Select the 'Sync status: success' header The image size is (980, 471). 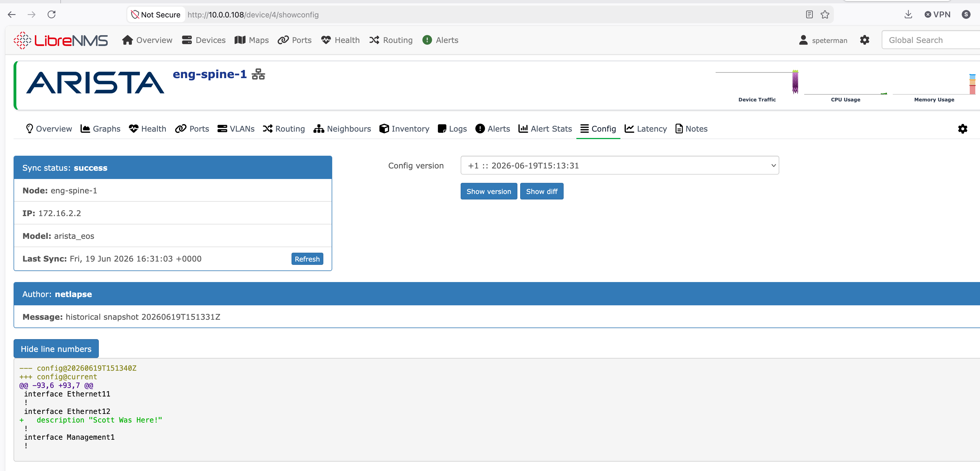tap(173, 168)
